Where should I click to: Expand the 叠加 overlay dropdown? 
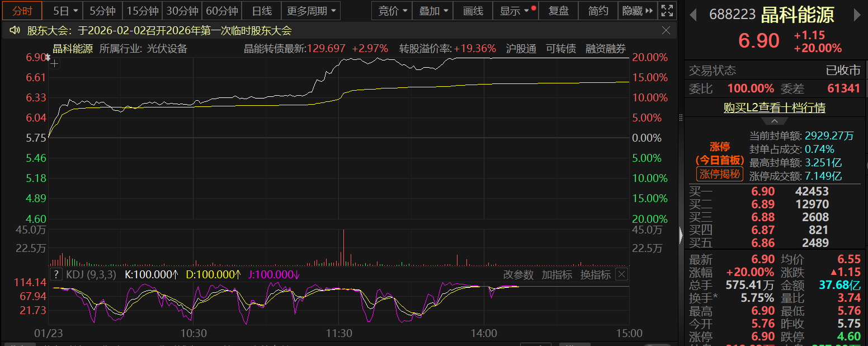pos(433,11)
